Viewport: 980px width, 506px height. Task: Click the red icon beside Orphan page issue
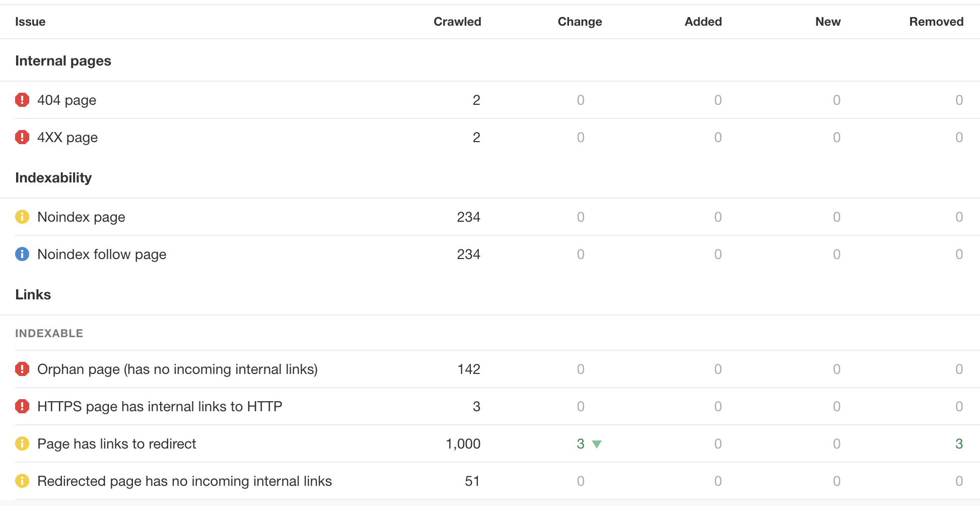[22, 369]
